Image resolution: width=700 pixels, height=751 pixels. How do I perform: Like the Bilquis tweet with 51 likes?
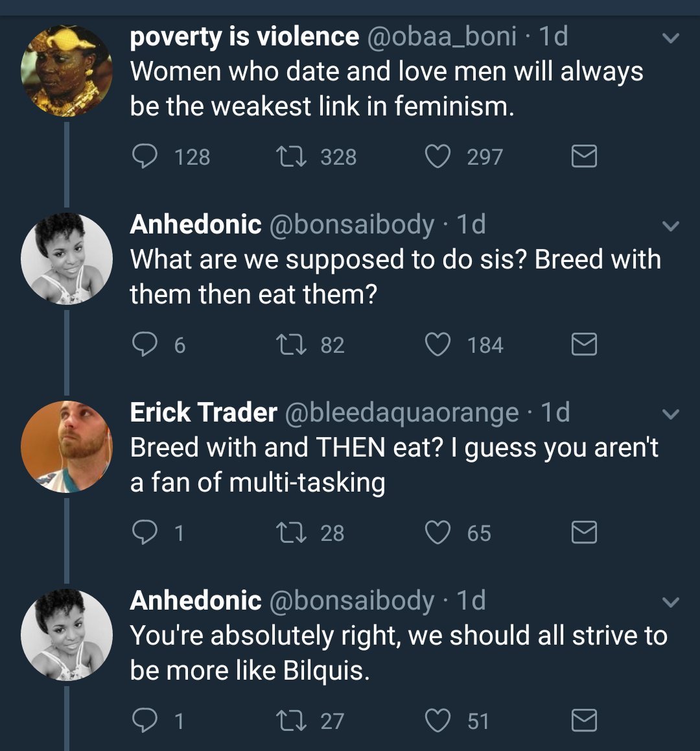pos(437,721)
